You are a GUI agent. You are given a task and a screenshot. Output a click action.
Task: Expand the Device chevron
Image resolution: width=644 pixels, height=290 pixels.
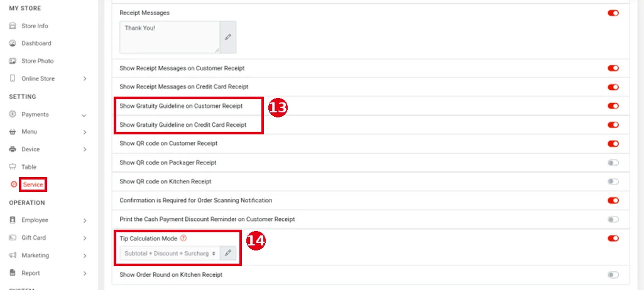click(85, 150)
